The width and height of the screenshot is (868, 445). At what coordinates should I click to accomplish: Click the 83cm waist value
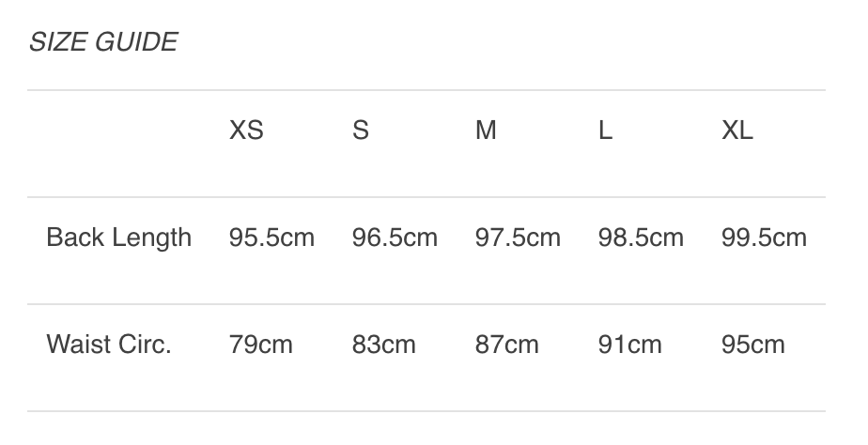tap(384, 345)
